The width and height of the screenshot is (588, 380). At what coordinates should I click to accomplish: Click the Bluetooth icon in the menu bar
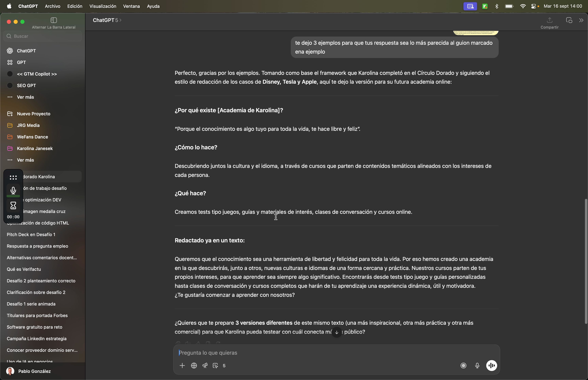coord(497,6)
